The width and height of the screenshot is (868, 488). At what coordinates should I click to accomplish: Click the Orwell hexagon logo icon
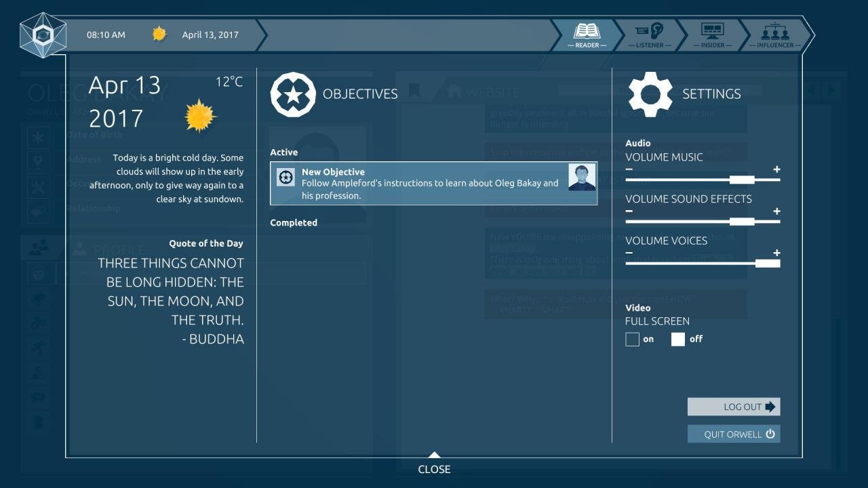[43, 35]
